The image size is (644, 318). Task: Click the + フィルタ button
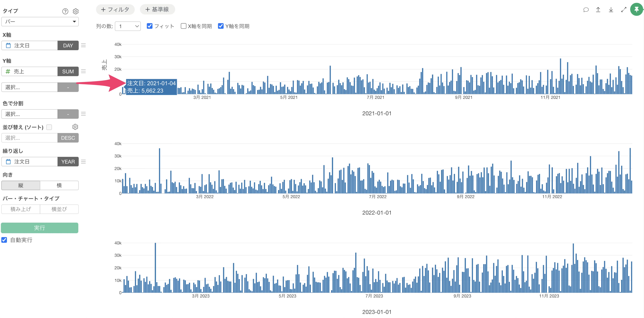point(115,10)
